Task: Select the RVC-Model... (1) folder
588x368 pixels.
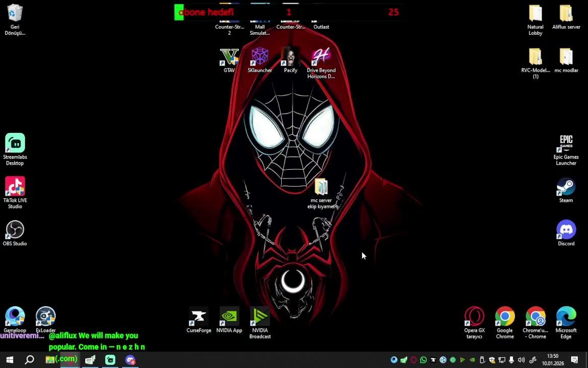Action: 535,63
